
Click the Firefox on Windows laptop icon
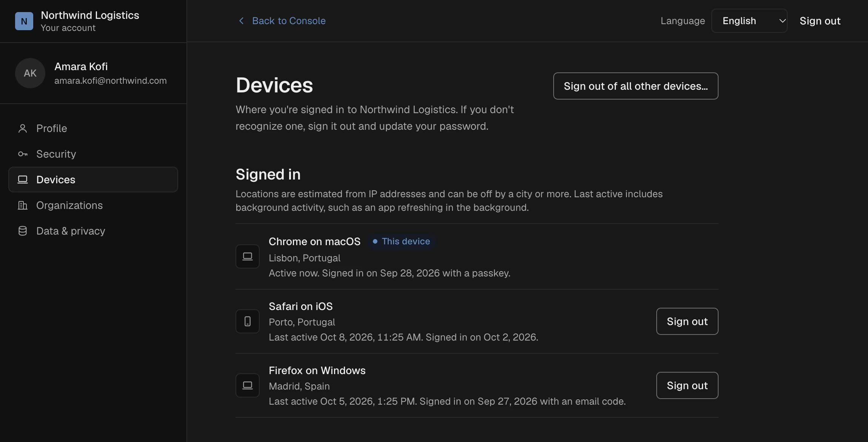(x=248, y=385)
